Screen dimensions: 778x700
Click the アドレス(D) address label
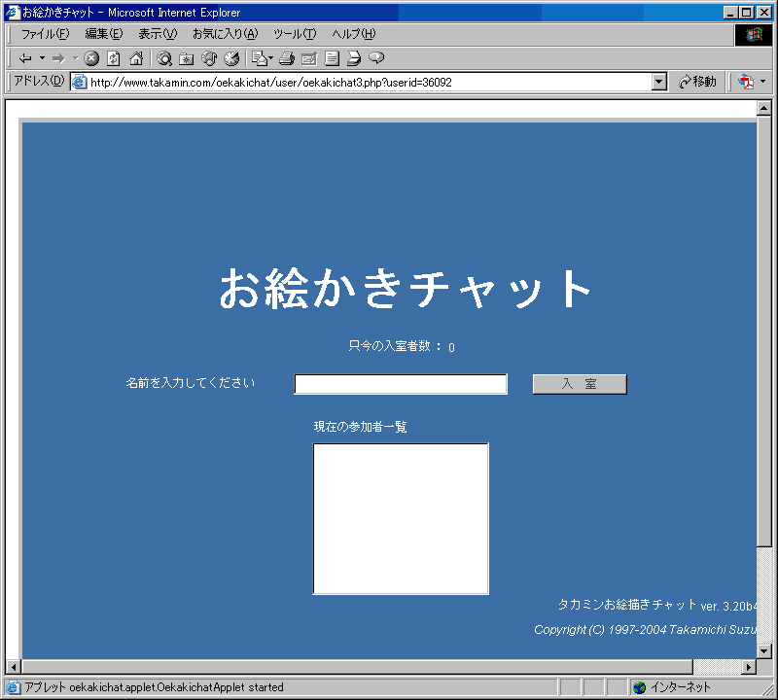[39, 81]
